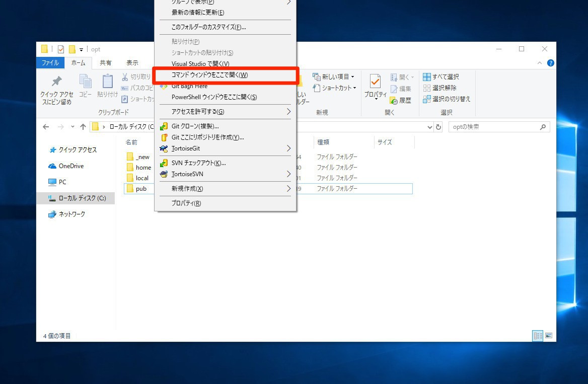Click the TortoiseSVN turtle icon
The image size is (588, 384).
pyautogui.click(x=164, y=174)
